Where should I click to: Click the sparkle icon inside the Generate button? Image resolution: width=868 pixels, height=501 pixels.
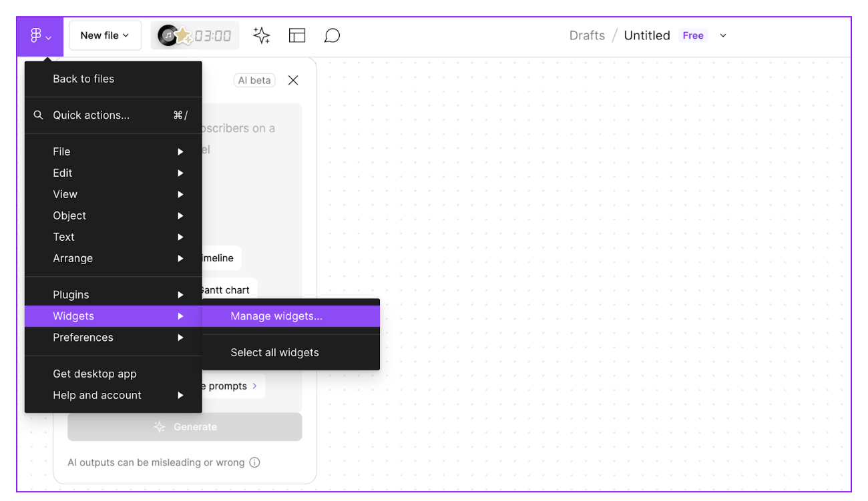pos(160,427)
